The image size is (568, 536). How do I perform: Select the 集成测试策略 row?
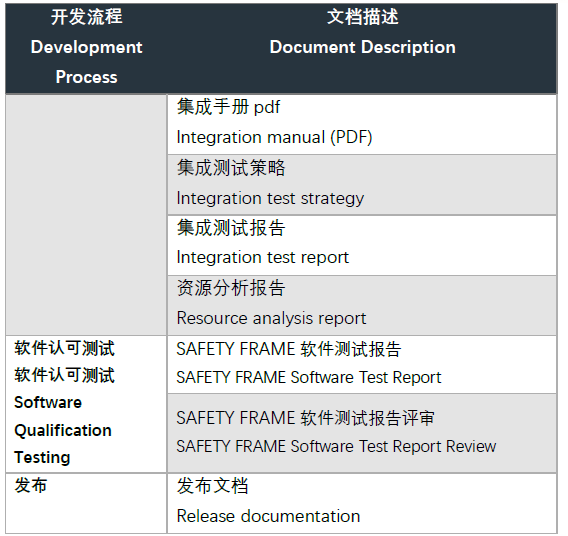[362, 185]
